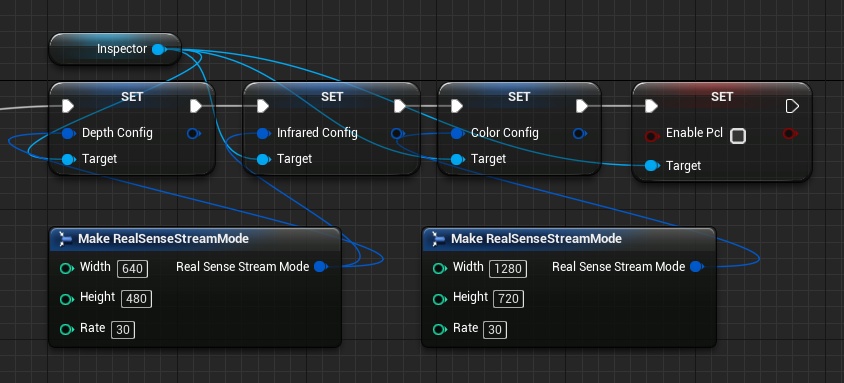This screenshot has height=383, width=844.
Task: Click the Width pin on 1280 node
Action: tap(440, 268)
